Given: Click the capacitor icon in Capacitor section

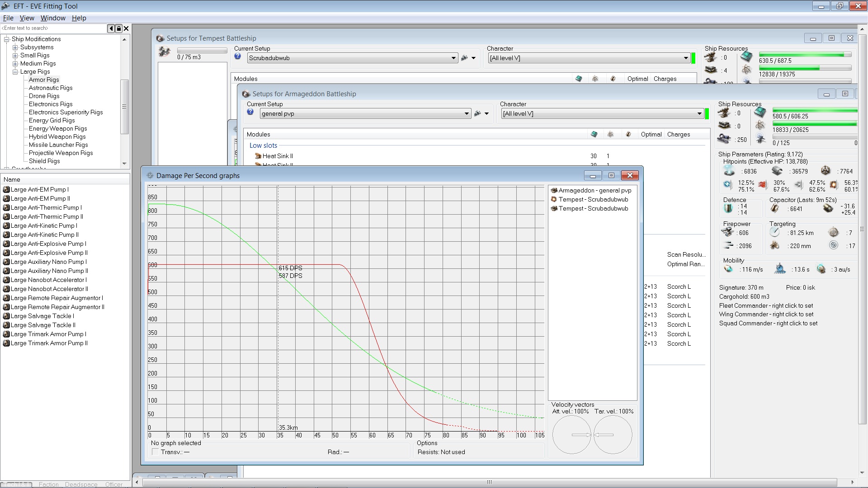Looking at the screenshot, I should (775, 208).
